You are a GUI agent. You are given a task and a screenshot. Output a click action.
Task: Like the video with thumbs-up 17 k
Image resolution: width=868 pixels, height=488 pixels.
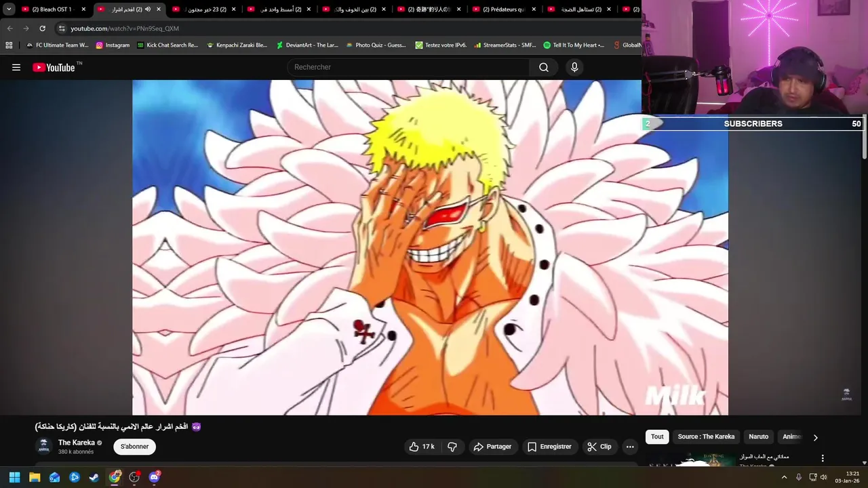click(x=422, y=447)
